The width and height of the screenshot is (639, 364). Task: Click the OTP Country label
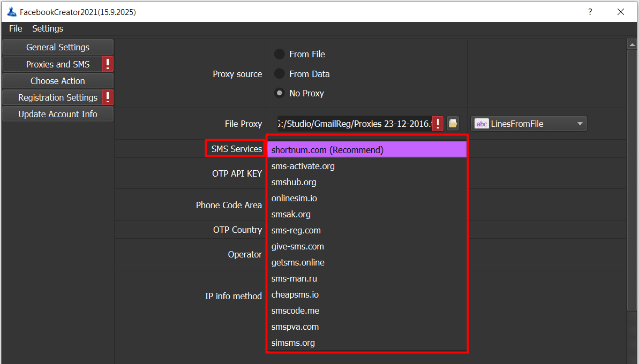click(x=237, y=230)
